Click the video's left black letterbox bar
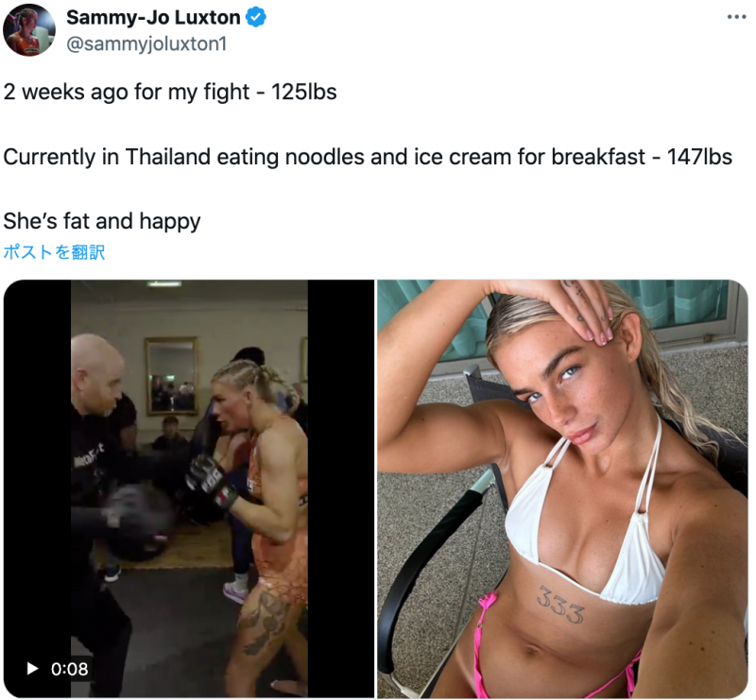The image size is (756, 700). coord(37,488)
